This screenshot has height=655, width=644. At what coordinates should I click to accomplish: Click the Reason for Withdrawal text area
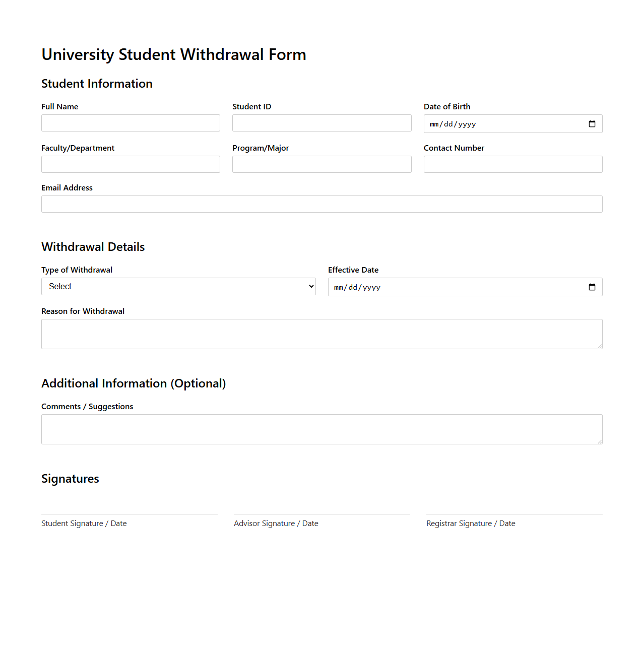(x=321, y=334)
